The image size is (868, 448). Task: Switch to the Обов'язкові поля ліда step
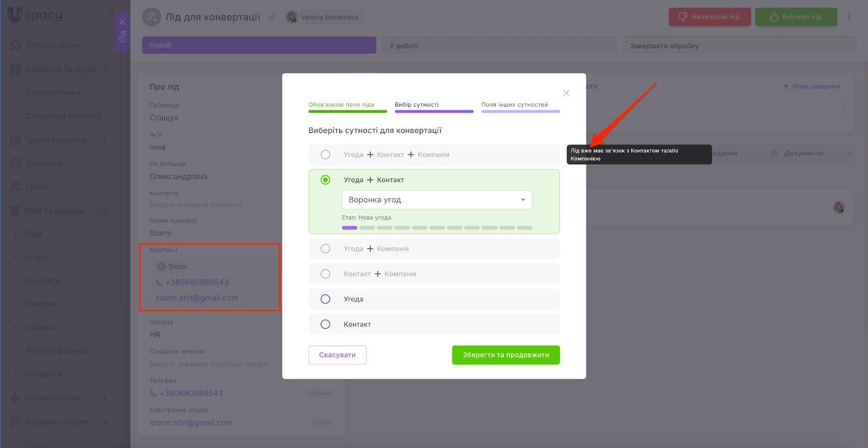click(x=348, y=106)
